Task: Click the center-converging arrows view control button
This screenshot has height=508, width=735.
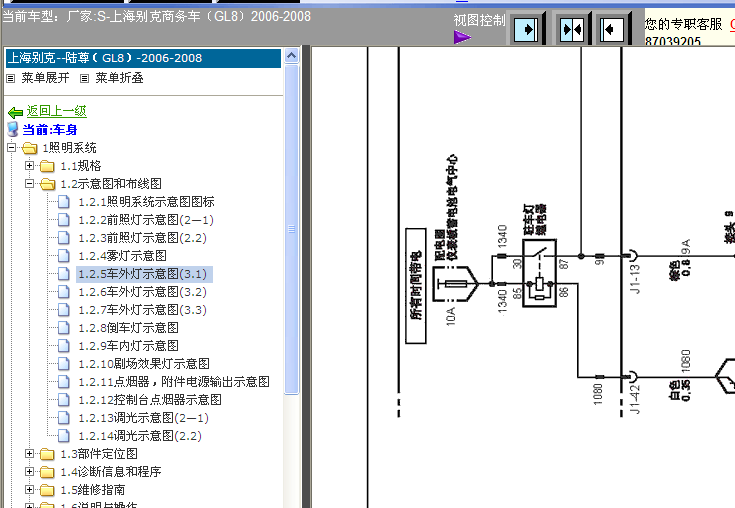Action: [572, 30]
